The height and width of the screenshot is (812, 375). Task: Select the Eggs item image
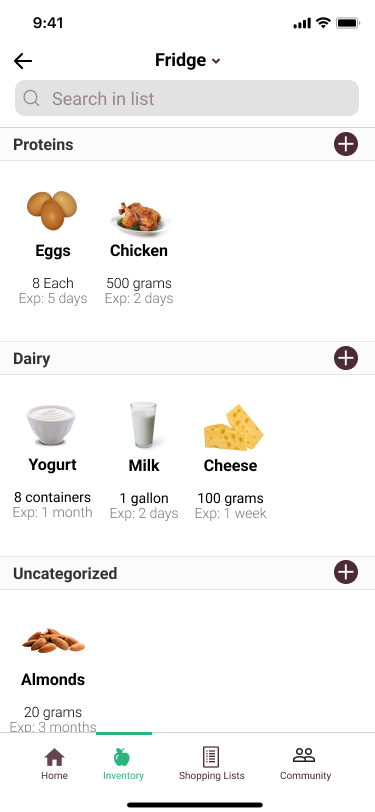tap(52, 210)
